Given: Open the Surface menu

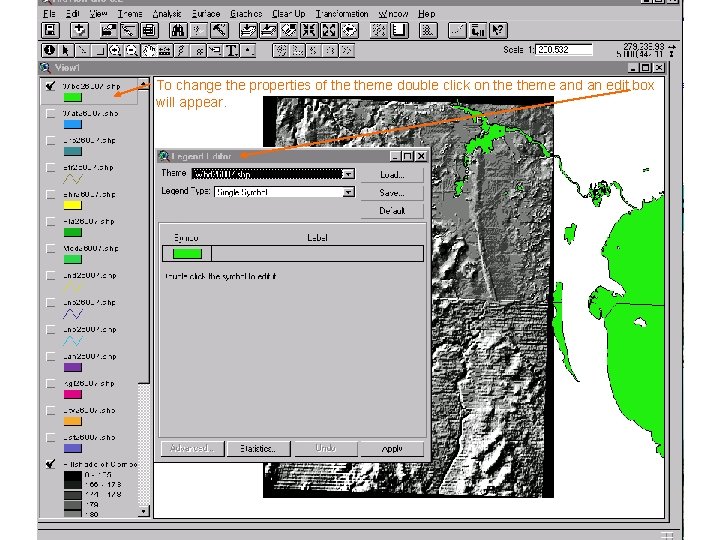Looking at the screenshot, I should tap(205, 14).
